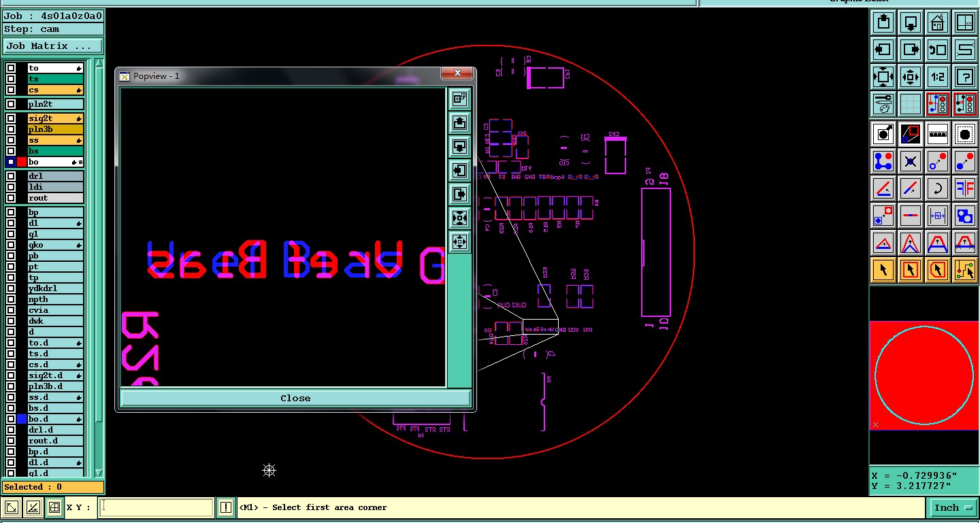Pan the view up with arrow icon
The image size is (980, 523).
[x=883, y=22]
